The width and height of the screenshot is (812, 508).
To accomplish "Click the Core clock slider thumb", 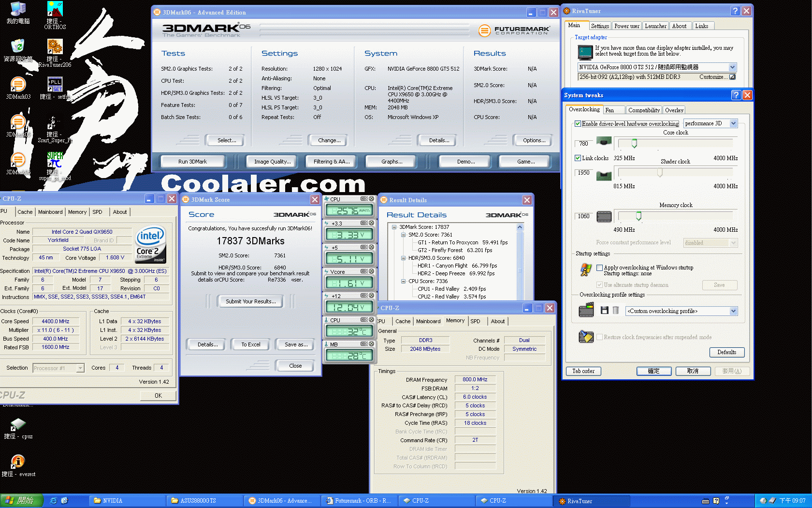I will pyautogui.click(x=634, y=143).
